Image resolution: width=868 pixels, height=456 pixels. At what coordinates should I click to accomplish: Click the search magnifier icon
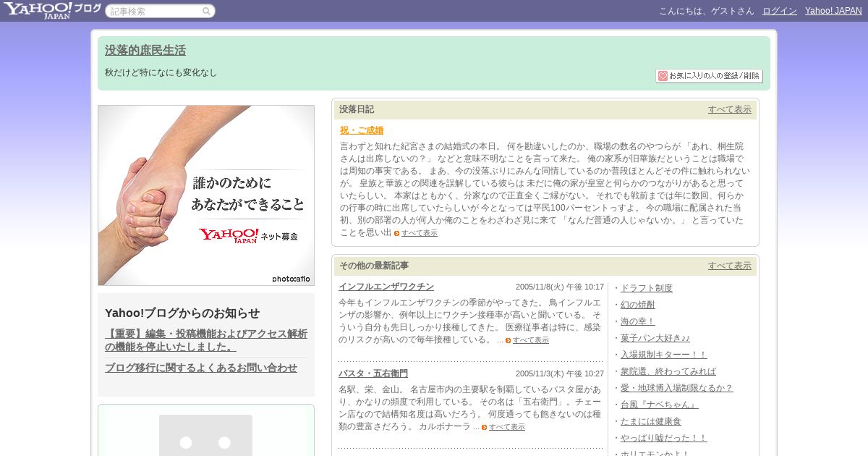(206, 12)
